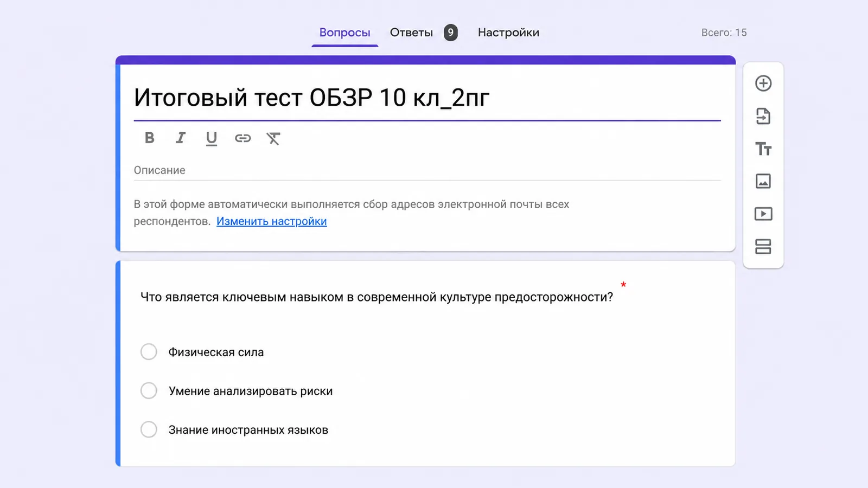Apply italic formatting to the title
Viewport: 868px width, 488px height.
(181, 138)
